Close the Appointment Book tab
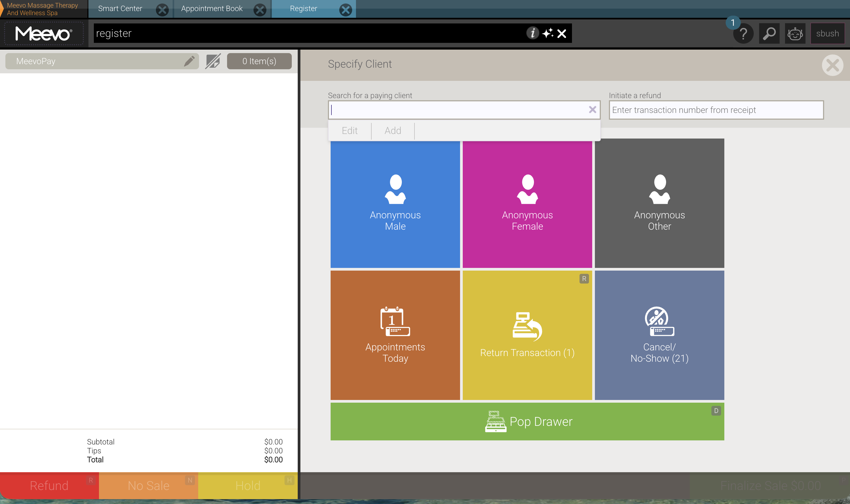 coord(260,9)
